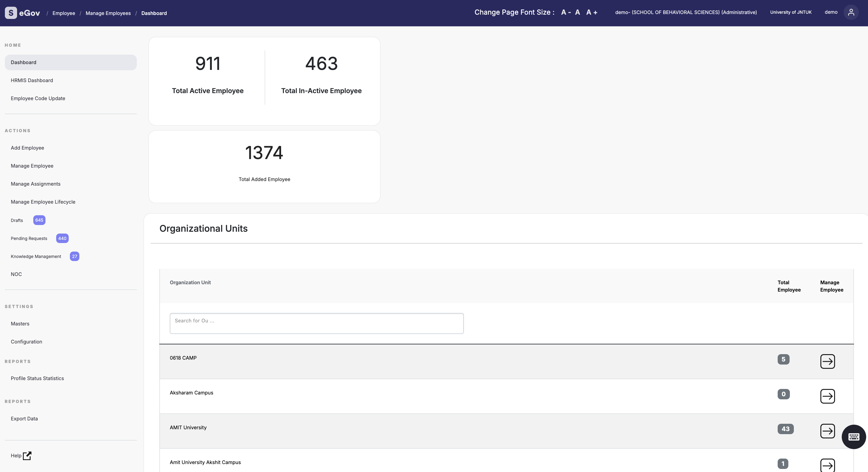
Task: Open Profile Status Statistics report
Action: [x=38, y=378]
